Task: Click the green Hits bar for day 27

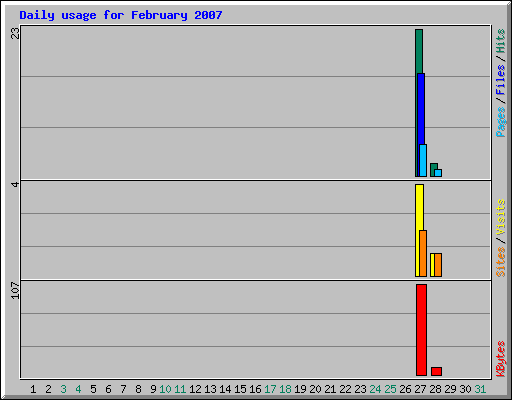Action: [x=419, y=51]
